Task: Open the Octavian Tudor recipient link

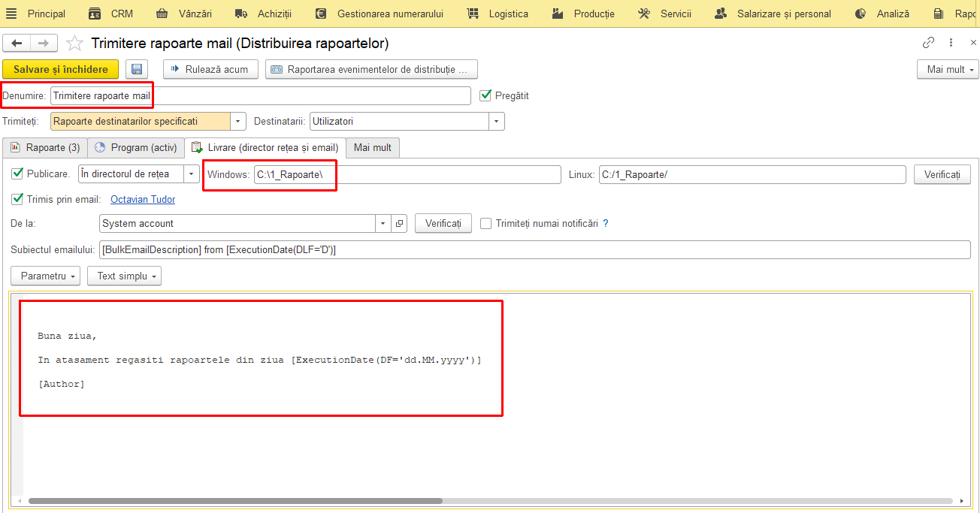Action: click(x=143, y=199)
